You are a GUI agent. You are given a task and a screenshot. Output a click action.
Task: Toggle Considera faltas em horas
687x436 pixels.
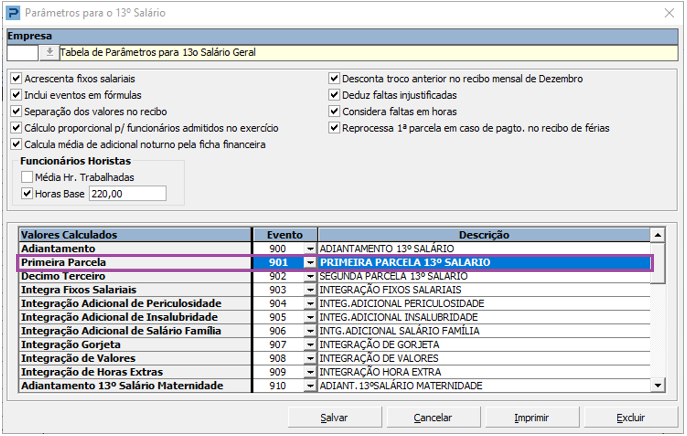(335, 111)
